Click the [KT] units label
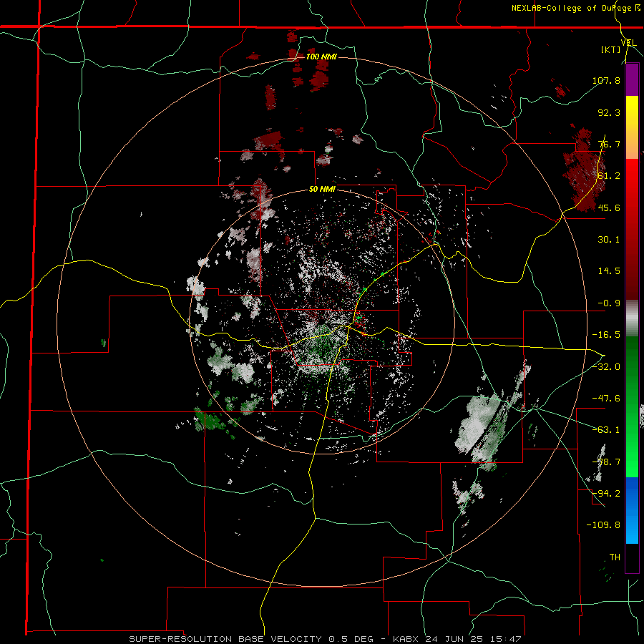 point(610,49)
